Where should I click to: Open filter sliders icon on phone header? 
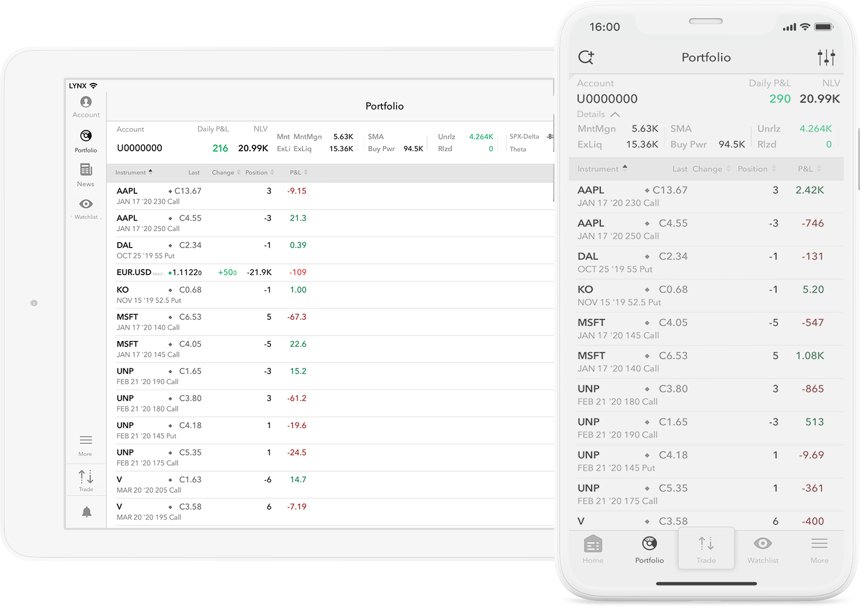(x=826, y=57)
